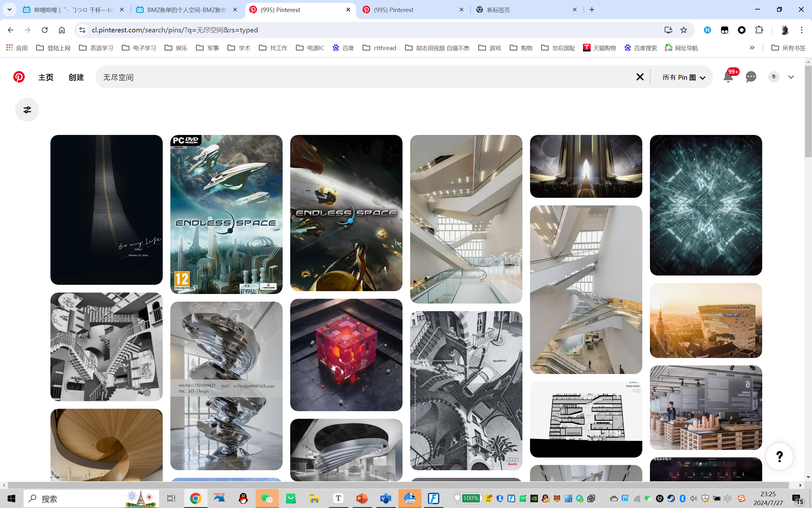Viewport: 812px width, 508px height.
Task: View site information icon in address bar
Action: (x=82, y=30)
